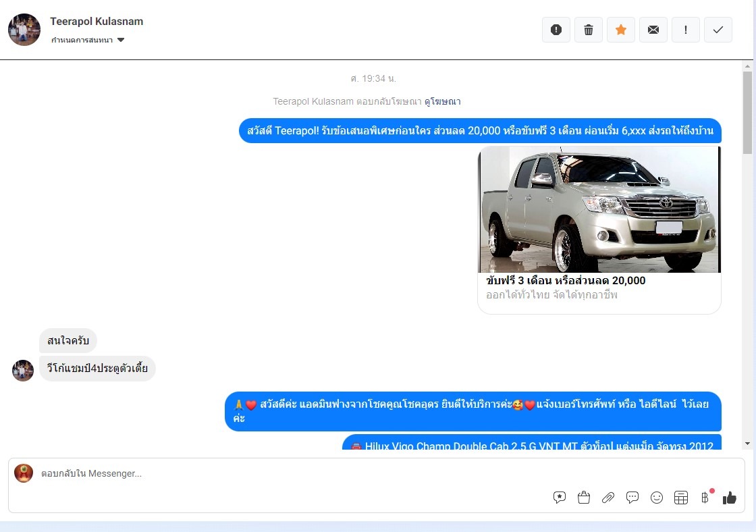Open the speech bubble quick reply icon
This screenshot has width=756, height=532.
click(632, 498)
